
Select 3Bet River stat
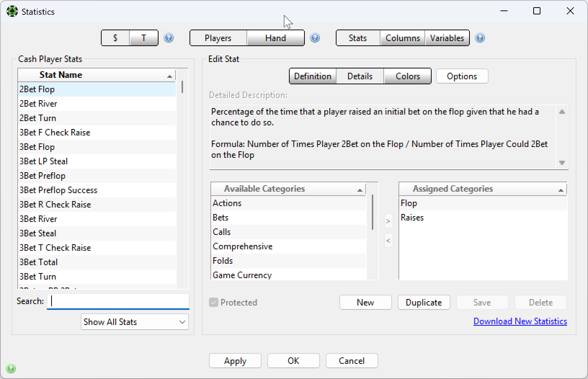(97, 219)
